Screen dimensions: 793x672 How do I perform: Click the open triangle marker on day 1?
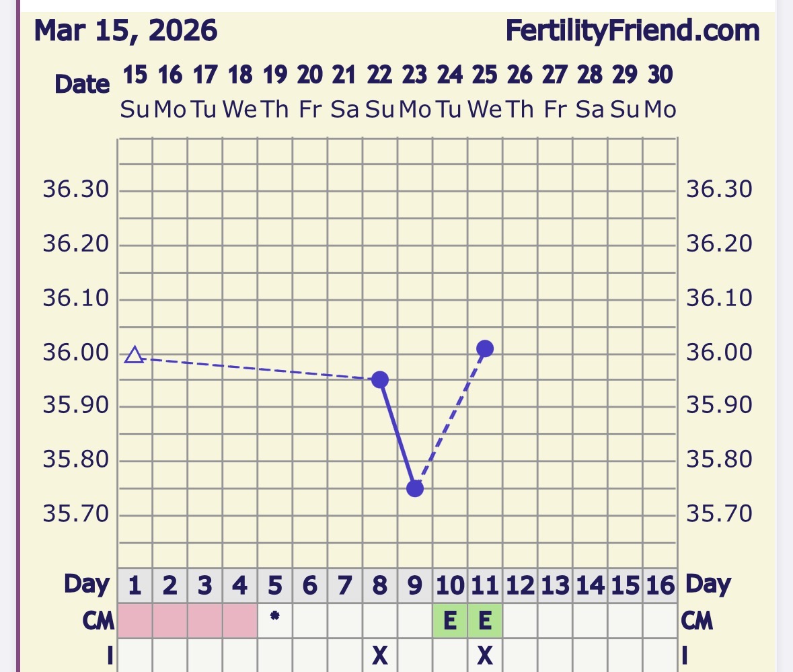click(x=135, y=355)
